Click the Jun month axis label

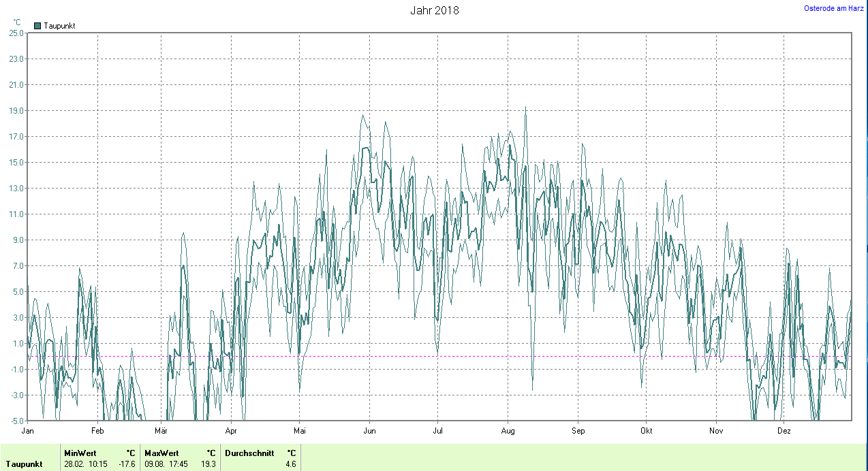tap(369, 431)
